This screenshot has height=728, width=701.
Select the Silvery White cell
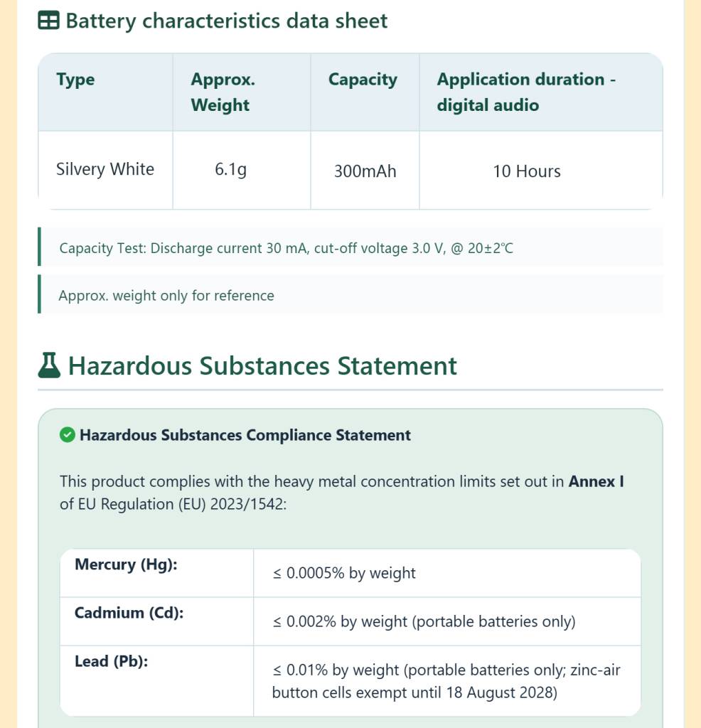tap(105, 169)
